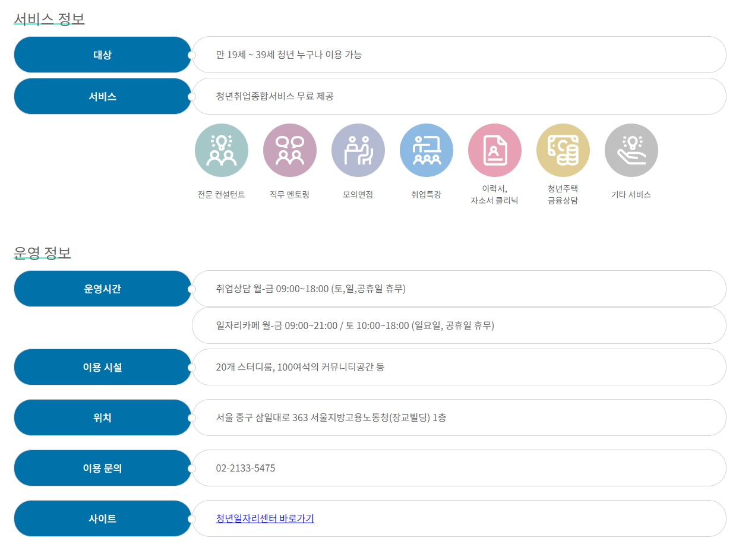736x560 pixels.
Task: Select the 일자리카페 operating hours row
Action: pyautogui.click(x=459, y=325)
